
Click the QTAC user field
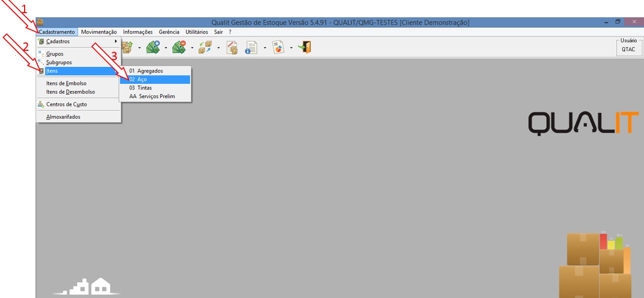(628, 49)
